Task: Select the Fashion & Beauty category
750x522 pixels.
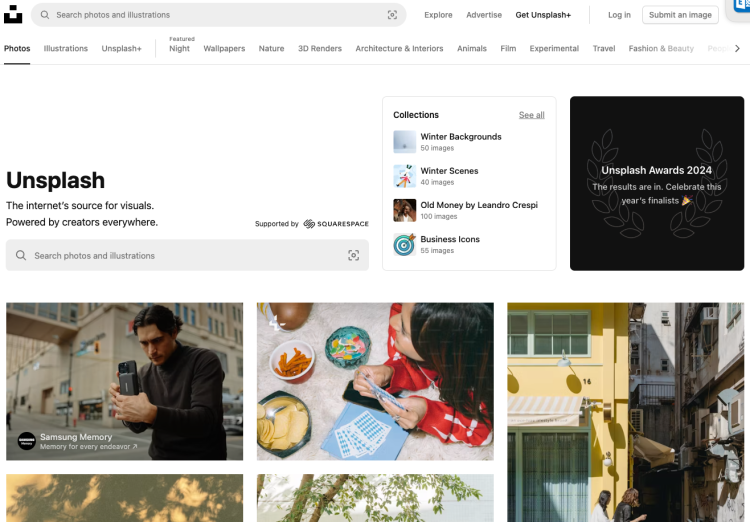Action: (661, 48)
